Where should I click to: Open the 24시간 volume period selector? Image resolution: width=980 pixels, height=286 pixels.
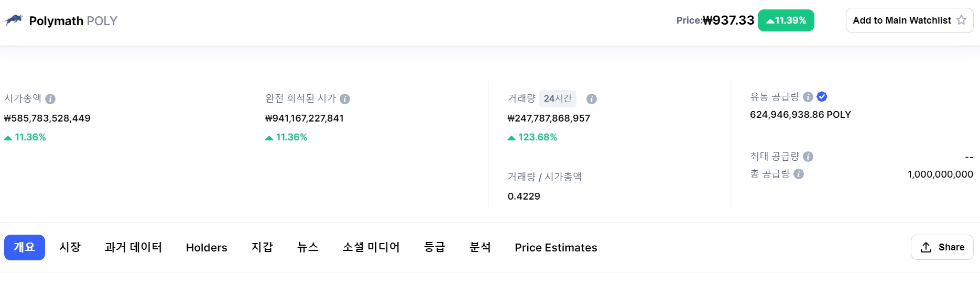point(558,98)
